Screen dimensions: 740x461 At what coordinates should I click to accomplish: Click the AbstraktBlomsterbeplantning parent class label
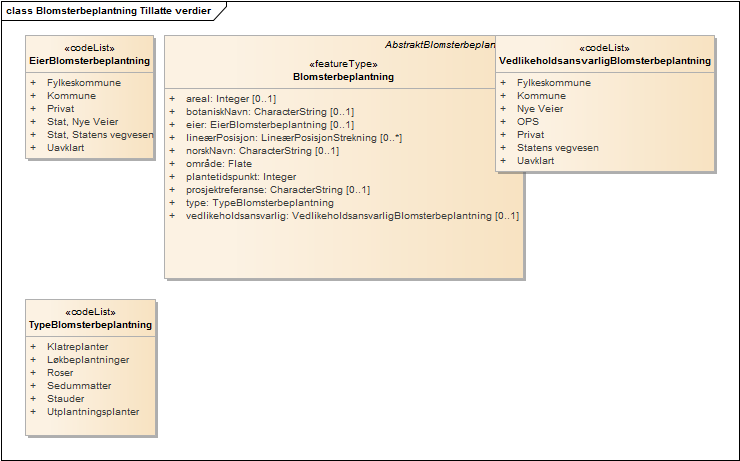440,46
